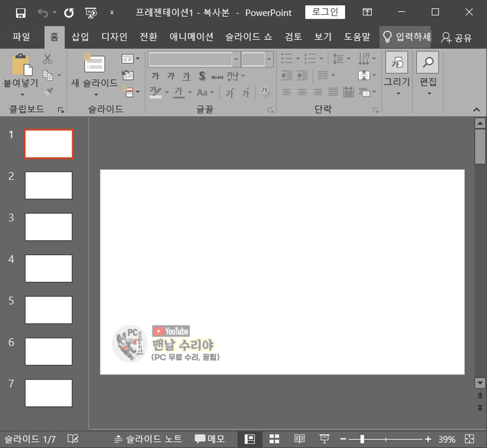Start the slide show from the status bar

pos(324,439)
